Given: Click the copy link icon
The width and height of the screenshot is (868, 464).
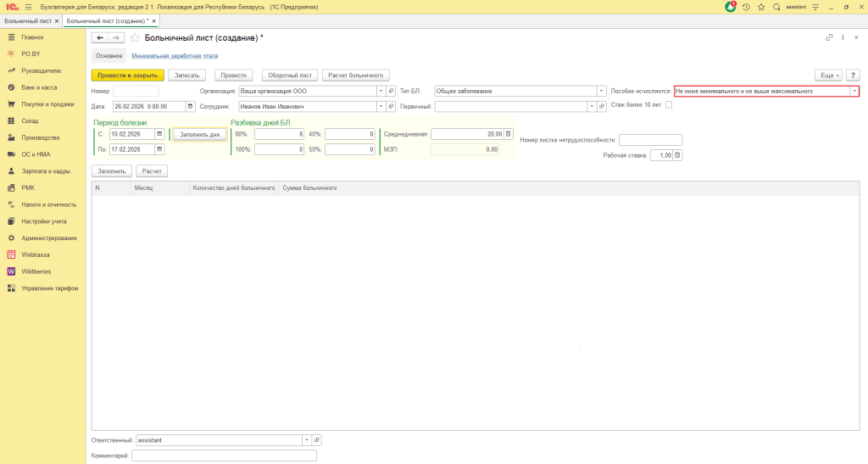Looking at the screenshot, I should (829, 37).
